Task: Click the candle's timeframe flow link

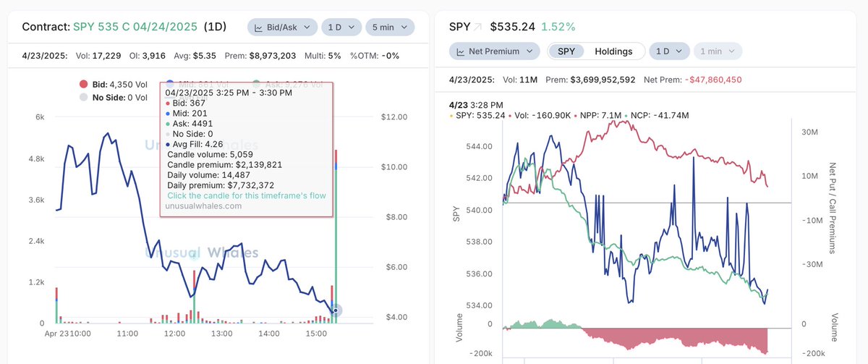Action: click(x=247, y=195)
